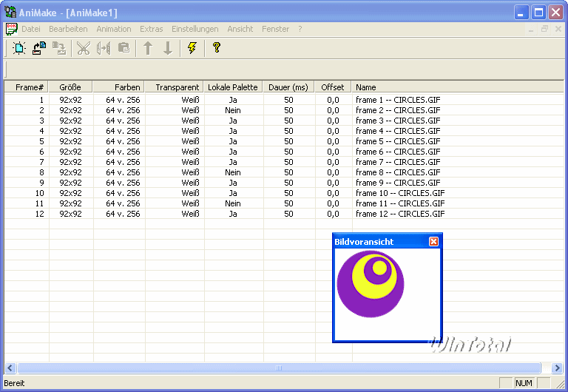
Task: Click the new animation toolbar icon
Action: point(19,48)
